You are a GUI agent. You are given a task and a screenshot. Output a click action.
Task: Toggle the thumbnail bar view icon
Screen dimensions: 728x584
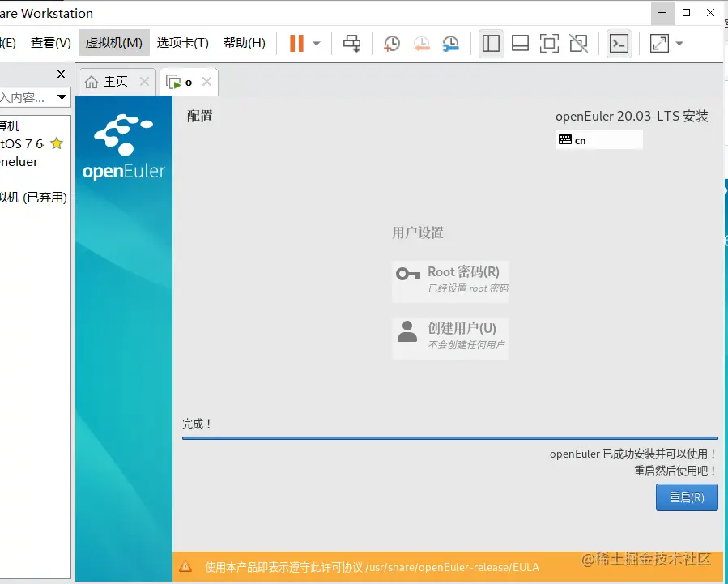(x=520, y=44)
